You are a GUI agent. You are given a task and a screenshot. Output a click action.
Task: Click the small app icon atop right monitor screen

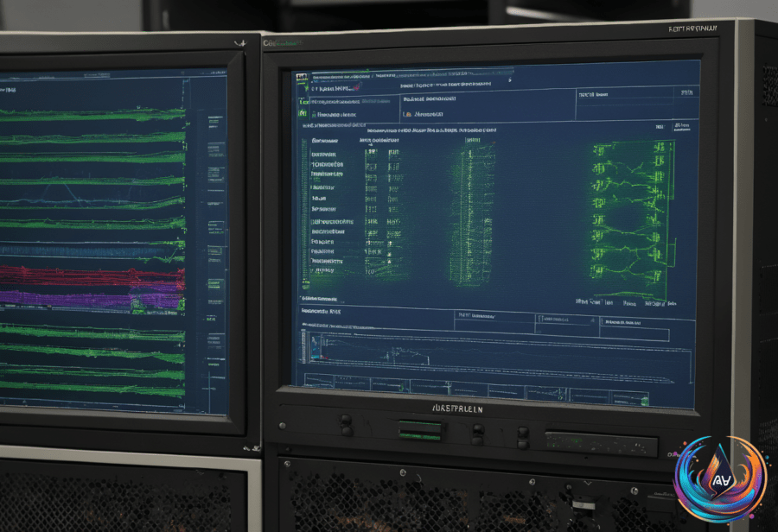click(x=302, y=78)
